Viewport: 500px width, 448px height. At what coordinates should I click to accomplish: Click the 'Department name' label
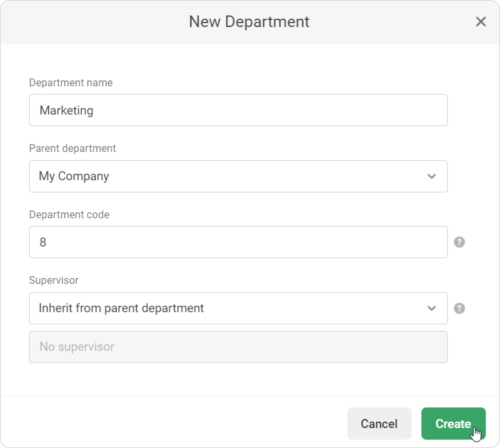[x=71, y=83]
